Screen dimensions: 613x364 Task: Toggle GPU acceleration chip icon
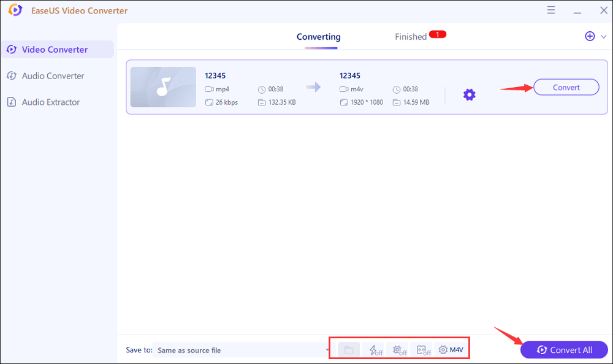point(398,350)
